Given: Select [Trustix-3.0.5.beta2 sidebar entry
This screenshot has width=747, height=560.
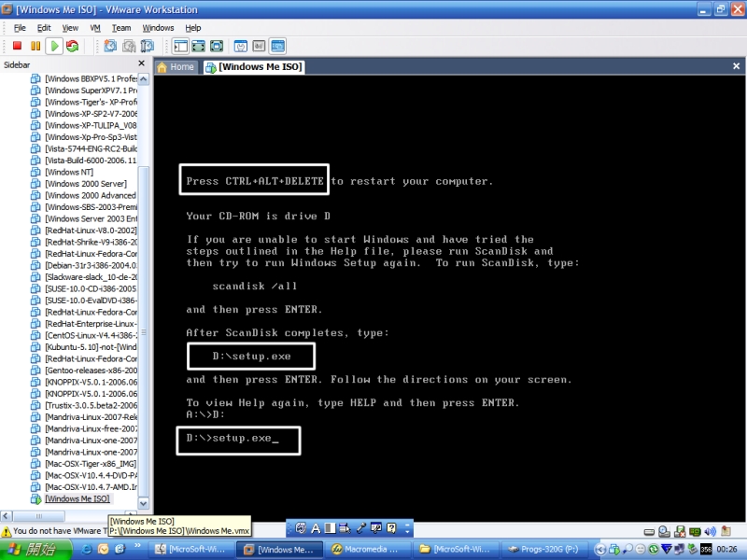Looking at the screenshot, I should pyautogui.click(x=91, y=405).
